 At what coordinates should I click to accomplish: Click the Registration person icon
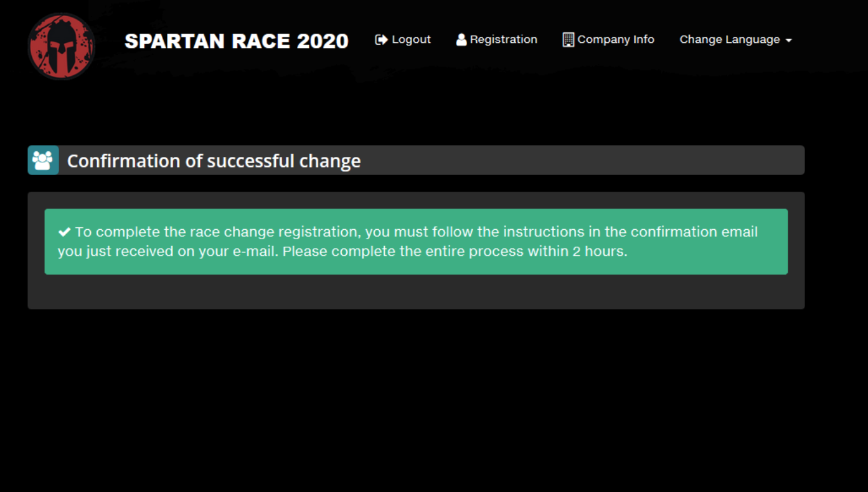pyautogui.click(x=461, y=40)
